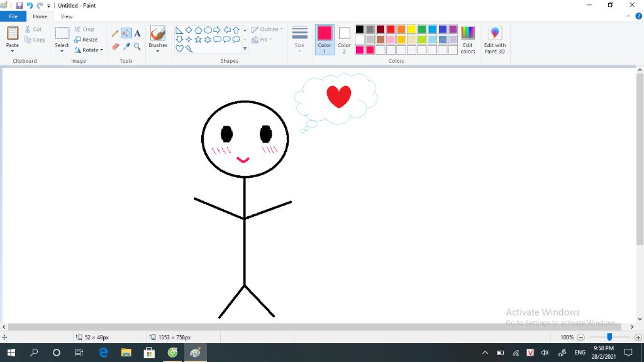Click the Redo arrow in title bar
The width and height of the screenshot is (644, 362).
click(x=40, y=5)
